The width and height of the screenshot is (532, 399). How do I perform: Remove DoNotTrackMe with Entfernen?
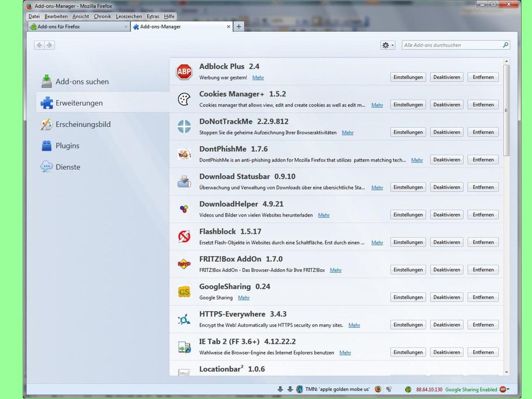[x=483, y=132]
